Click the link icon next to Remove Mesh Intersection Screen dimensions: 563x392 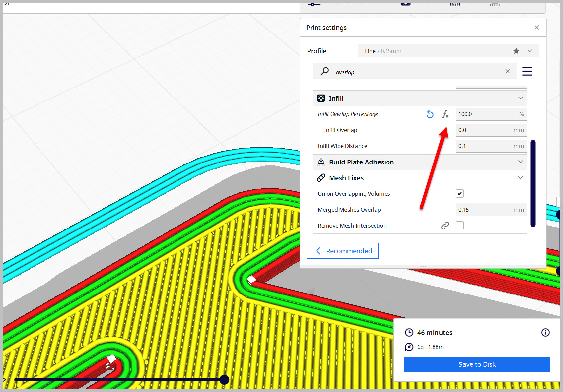tap(445, 225)
